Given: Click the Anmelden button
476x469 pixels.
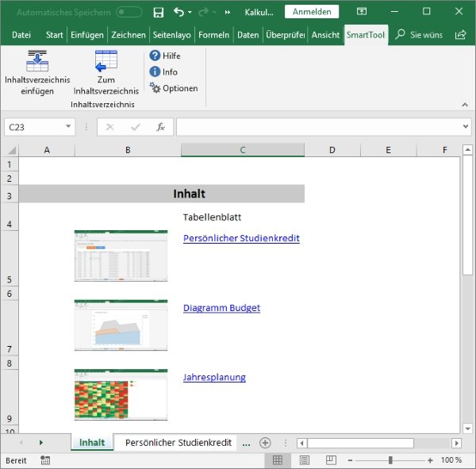Looking at the screenshot, I should coord(312,12).
